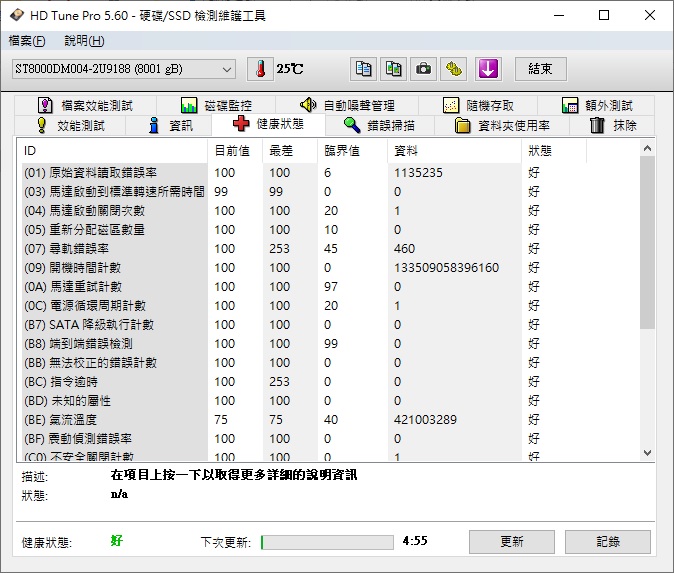Click the HD Tune Pro title bar icon
Screen dimensions: 674x573
click(x=17, y=15)
